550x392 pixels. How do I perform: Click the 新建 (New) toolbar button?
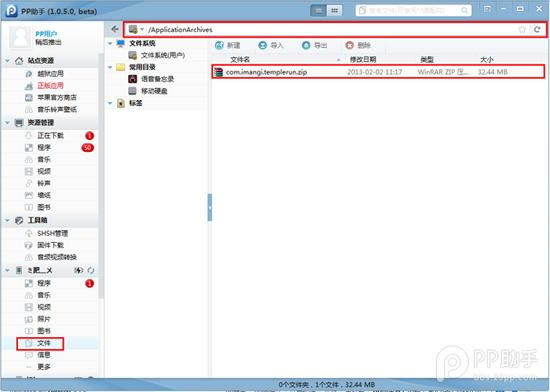(x=228, y=45)
